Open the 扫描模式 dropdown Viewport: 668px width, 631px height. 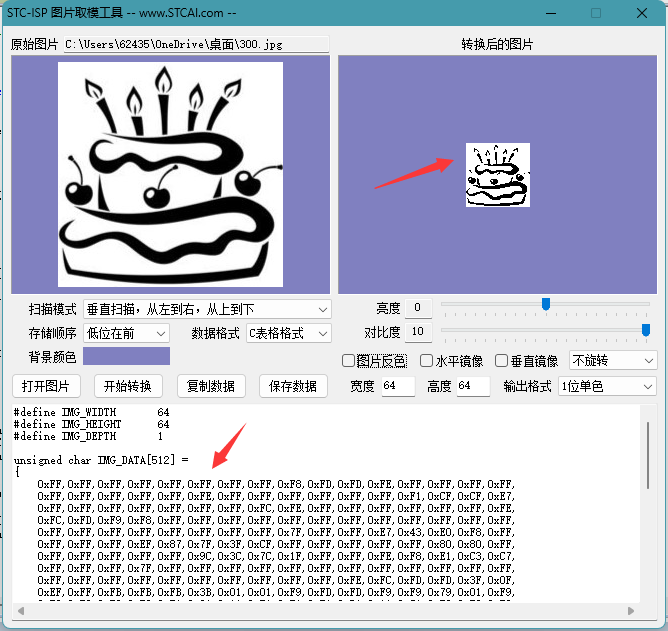pyautogui.click(x=207, y=309)
